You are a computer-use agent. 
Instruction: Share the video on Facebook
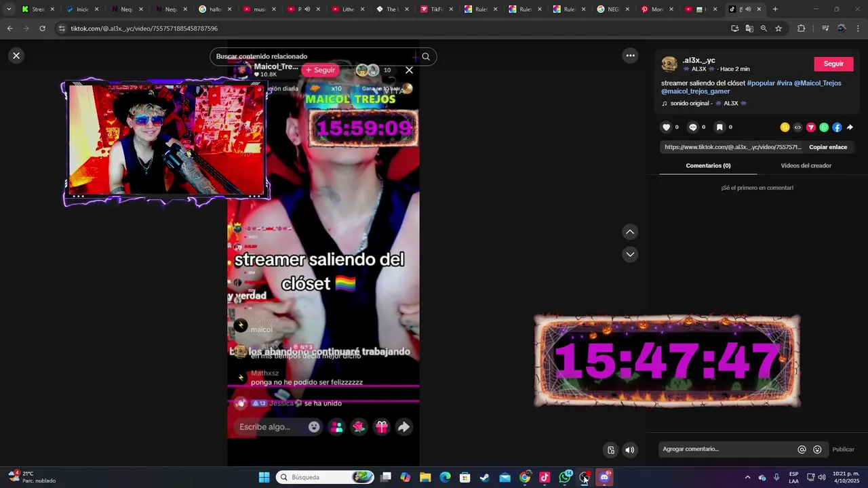[x=837, y=127]
